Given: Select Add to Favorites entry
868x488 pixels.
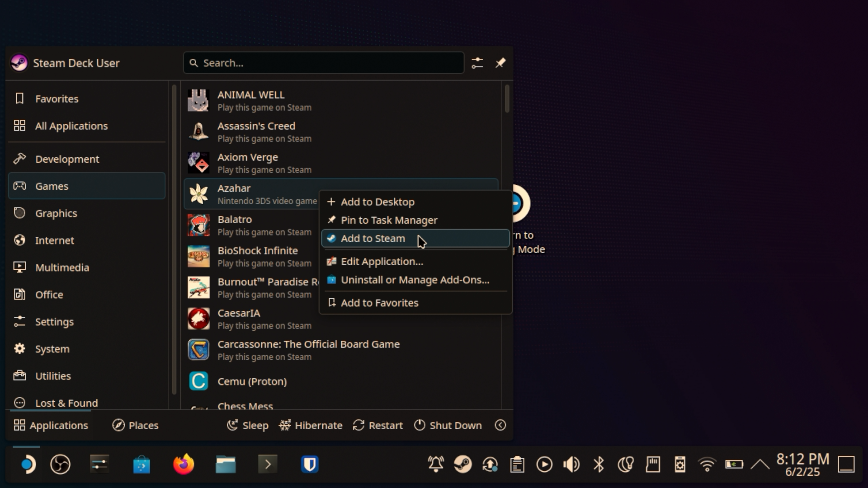Looking at the screenshot, I should click(415, 303).
